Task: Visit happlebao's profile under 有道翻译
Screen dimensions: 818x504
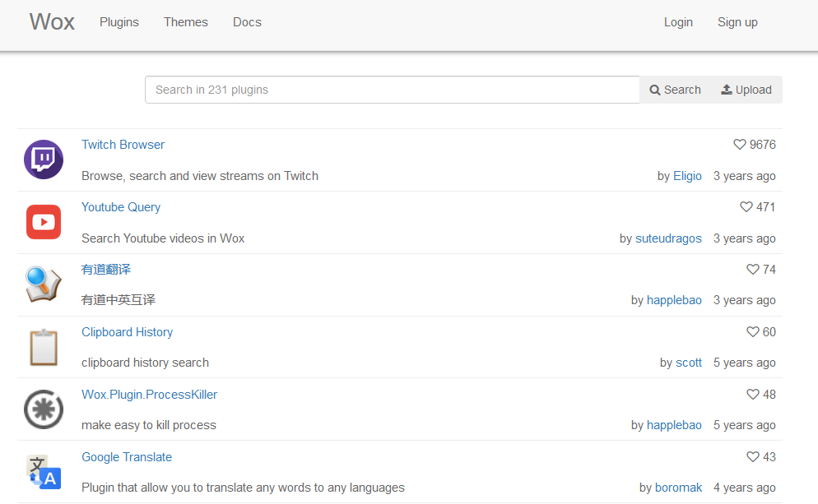Action: point(674,300)
